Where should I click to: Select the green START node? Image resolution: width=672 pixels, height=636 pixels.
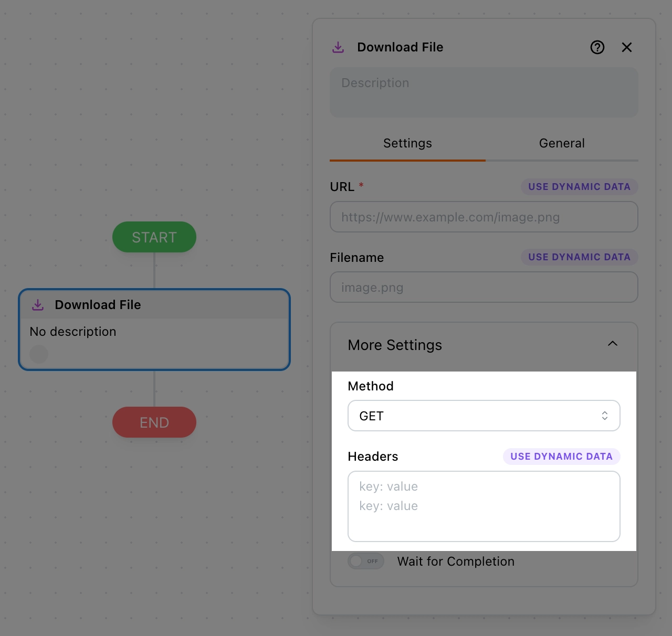[x=154, y=237]
